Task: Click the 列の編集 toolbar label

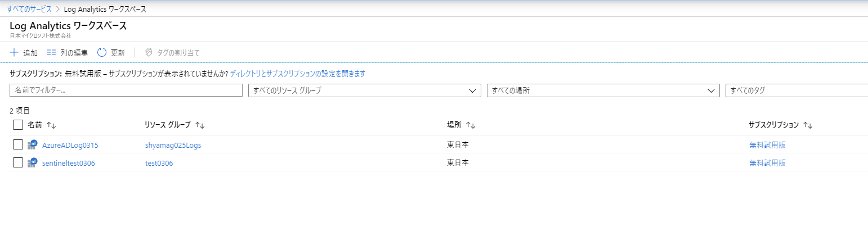Action: coord(74,53)
